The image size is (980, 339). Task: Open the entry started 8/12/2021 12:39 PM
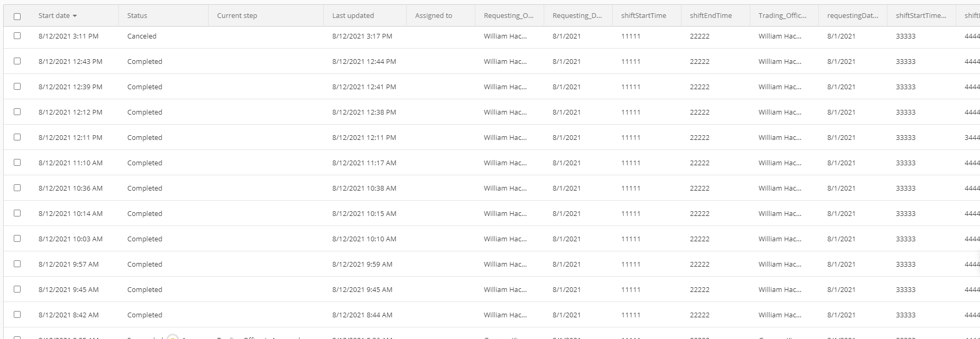(70, 87)
